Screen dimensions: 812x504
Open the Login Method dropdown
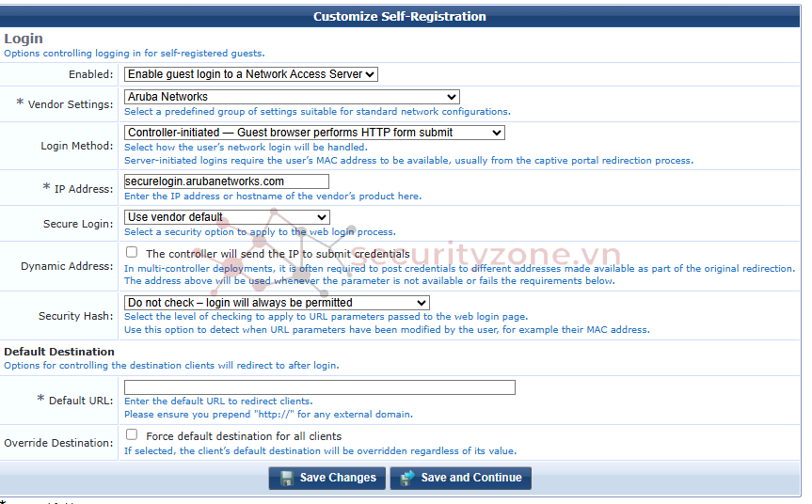(x=314, y=133)
